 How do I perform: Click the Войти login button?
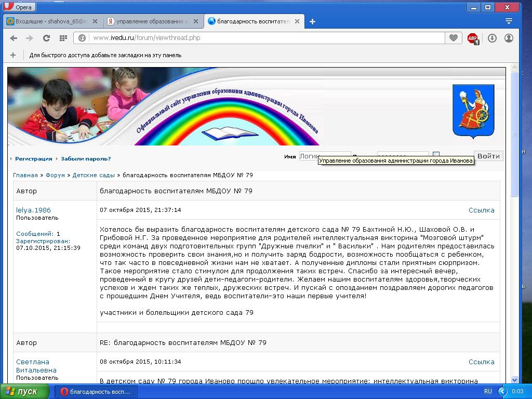(488, 156)
